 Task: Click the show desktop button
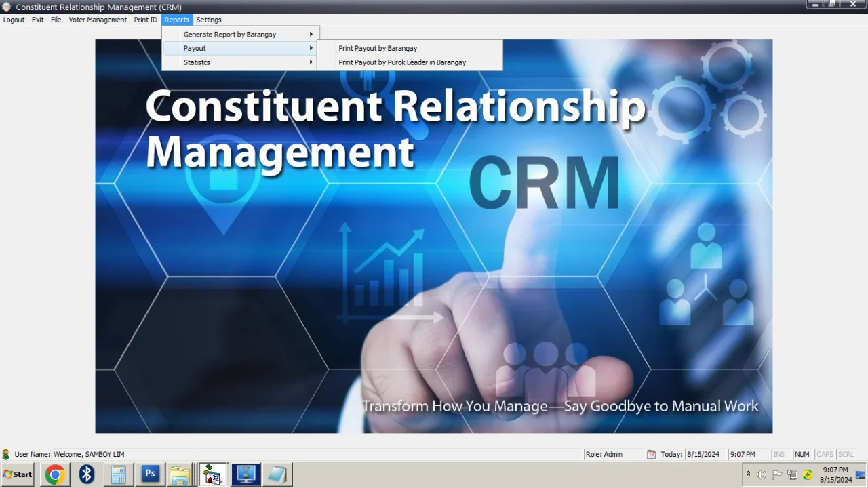(861, 474)
